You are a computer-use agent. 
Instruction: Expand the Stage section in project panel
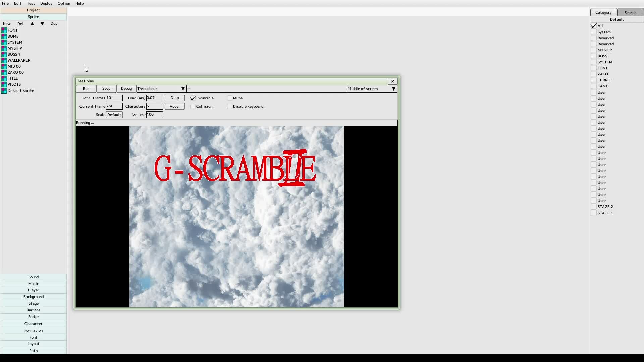pyautogui.click(x=34, y=303)
